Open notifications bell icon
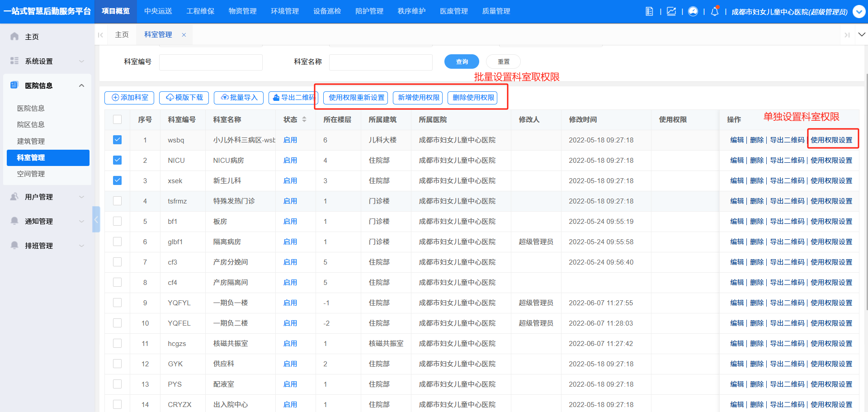This screenshot has height=412, width=868. click(715, 11)
